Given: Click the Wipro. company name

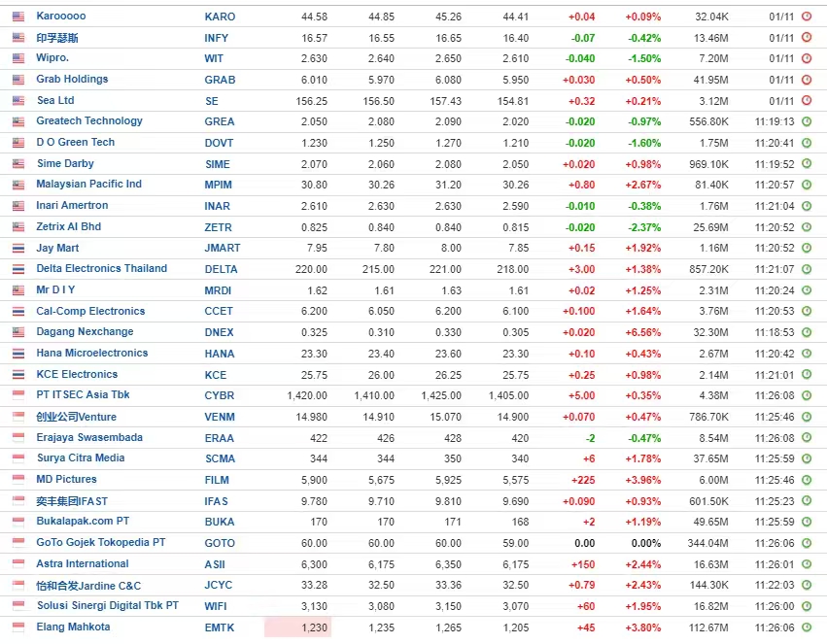Looking at the screenshot, I should click(x=52, y=58).
